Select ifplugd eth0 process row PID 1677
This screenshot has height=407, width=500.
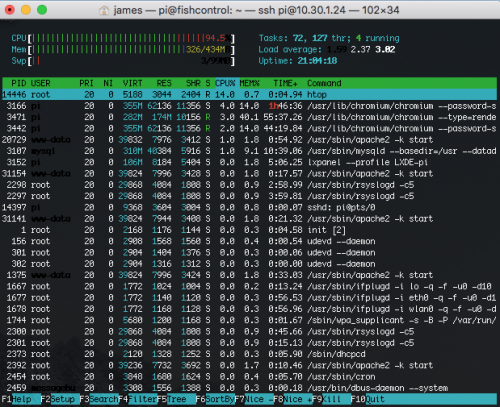pyautogui.click(x=249, y=298)
